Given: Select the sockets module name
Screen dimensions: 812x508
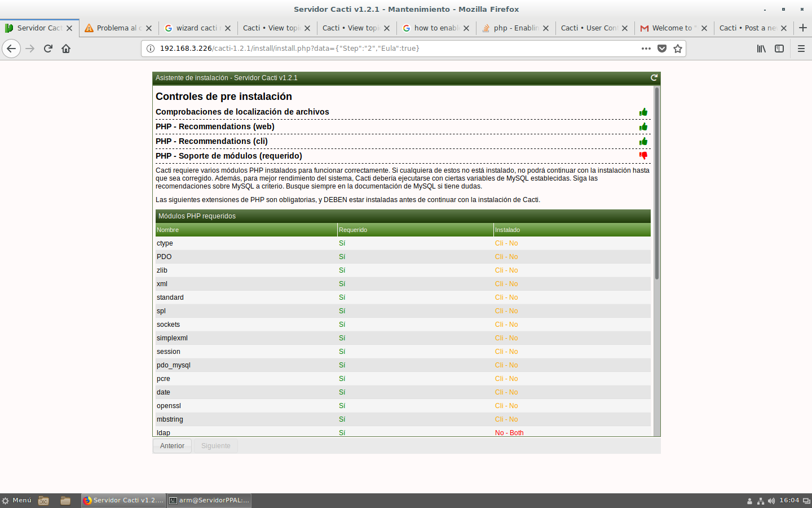Looking at the screenshot, I should (168, 325).
